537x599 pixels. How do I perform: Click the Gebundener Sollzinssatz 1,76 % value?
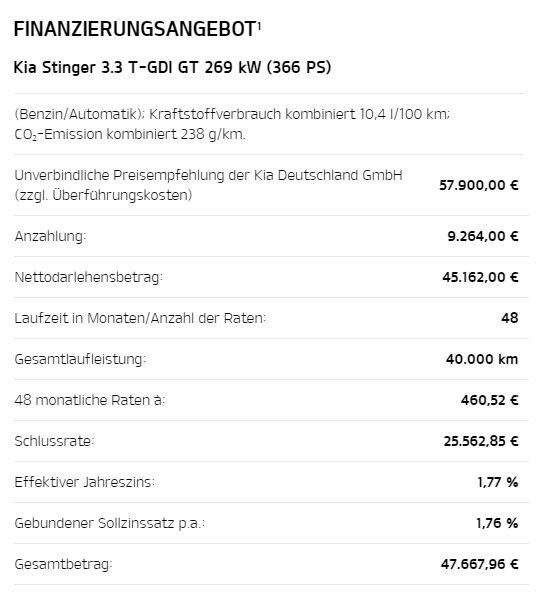pos(497,523)
